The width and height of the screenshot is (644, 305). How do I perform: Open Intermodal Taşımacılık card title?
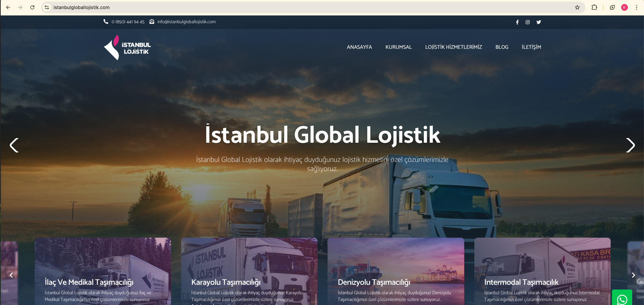[x=521, y=282]
